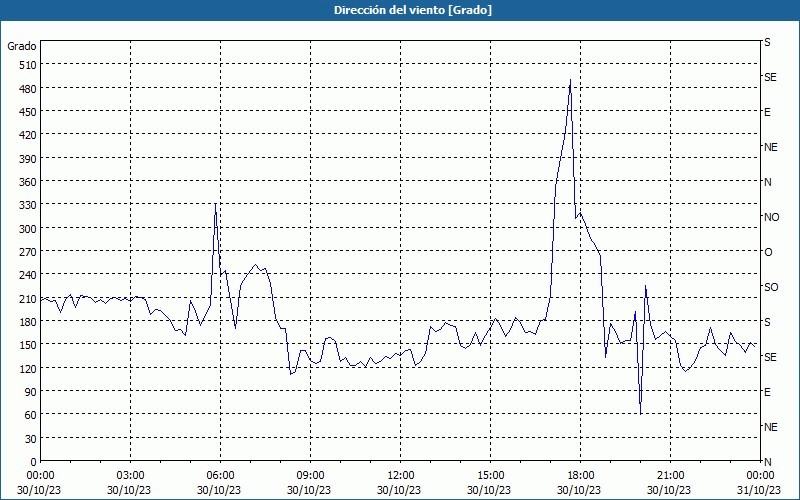Click the 330 degree axis label
The height and width of the screenshot is (500, 800).
(x=29, y=206)
